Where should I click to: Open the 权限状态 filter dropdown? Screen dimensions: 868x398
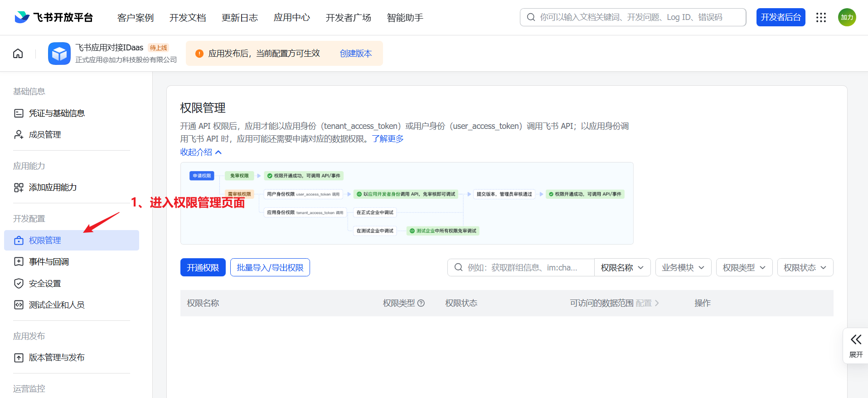(805, 268)
